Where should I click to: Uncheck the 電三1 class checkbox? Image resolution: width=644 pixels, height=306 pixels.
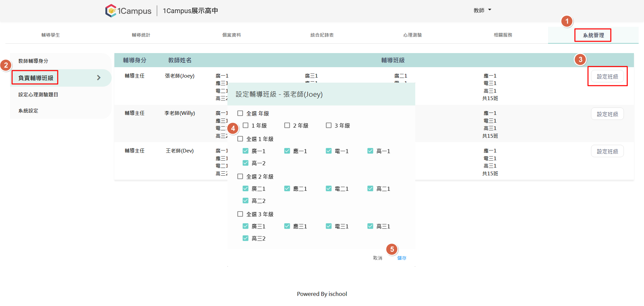click(x=329, y=226)
